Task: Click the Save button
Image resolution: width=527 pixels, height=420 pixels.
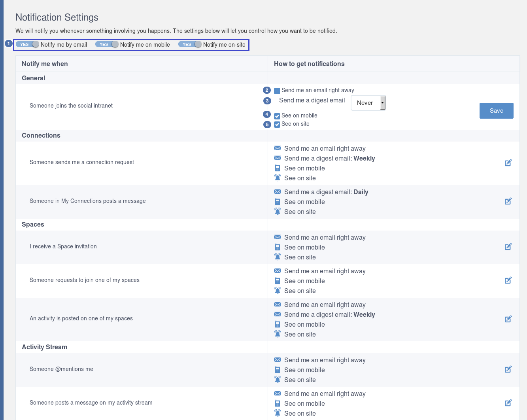Action: pos(497,111)
